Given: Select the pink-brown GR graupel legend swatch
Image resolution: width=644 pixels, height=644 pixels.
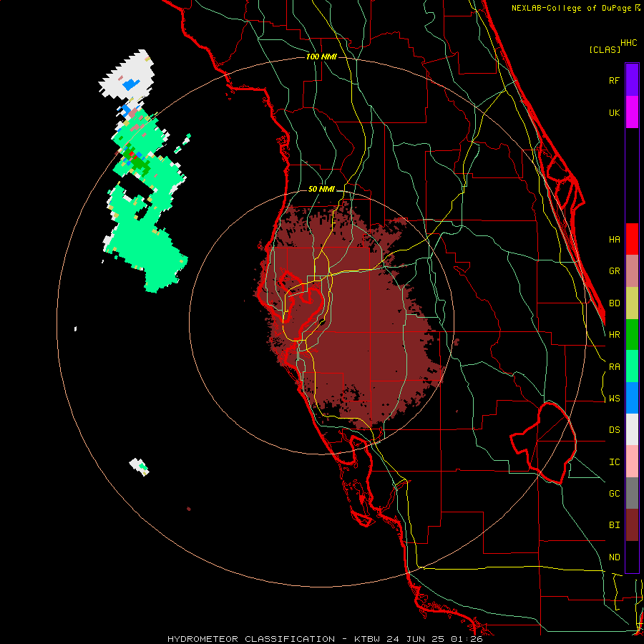Looking at the screenshot, I should (x=632, y=271).
